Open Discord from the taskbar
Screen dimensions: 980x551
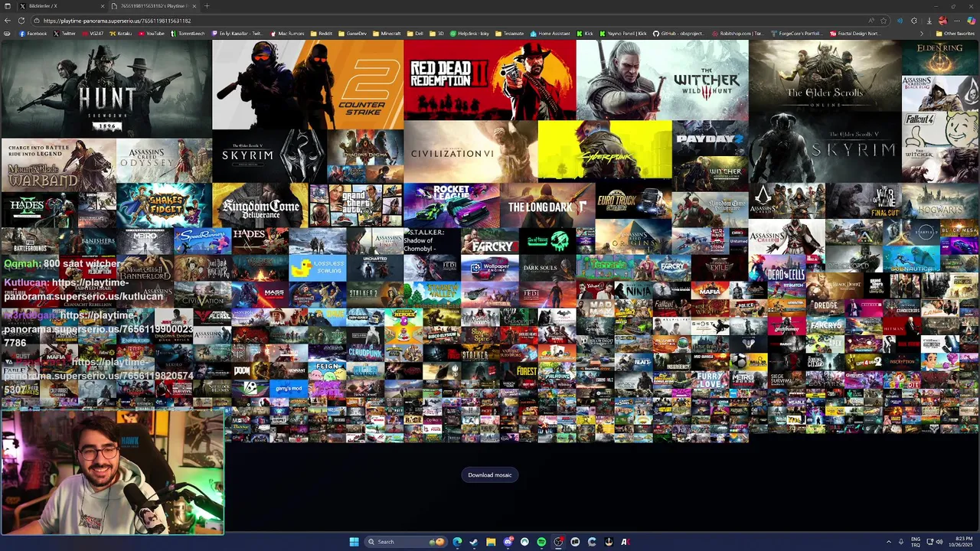pos(508,542)
